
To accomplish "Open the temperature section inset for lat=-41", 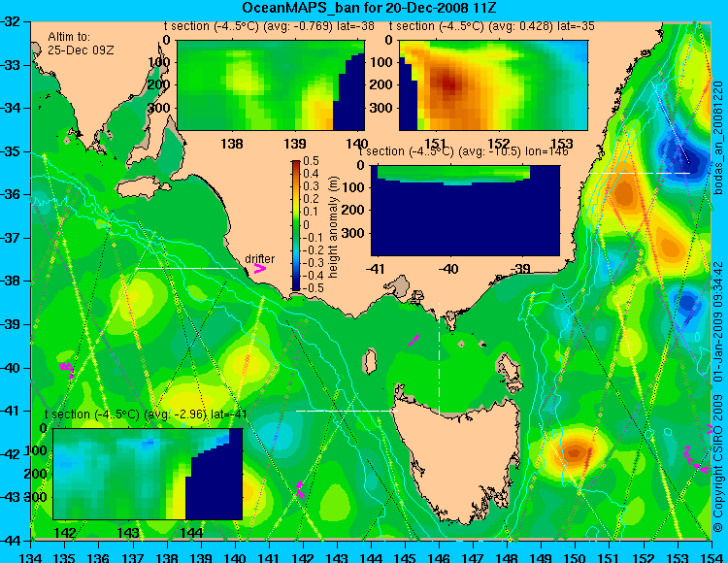I will click(x=148, y=474).
